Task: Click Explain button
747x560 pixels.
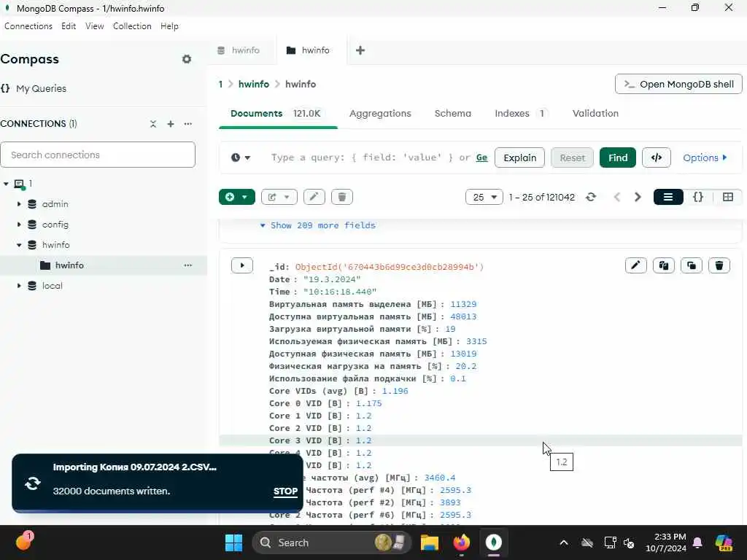Action: tap(519, 157)
